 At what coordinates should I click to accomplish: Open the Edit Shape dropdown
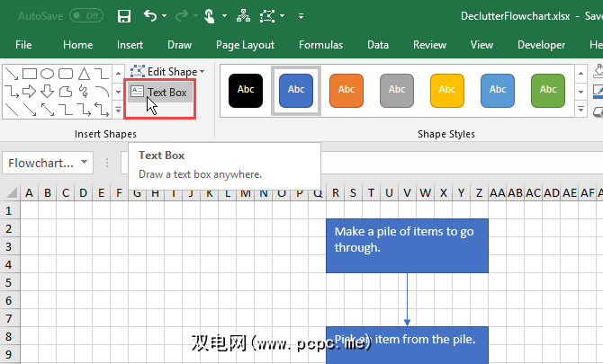coord(166,71)
